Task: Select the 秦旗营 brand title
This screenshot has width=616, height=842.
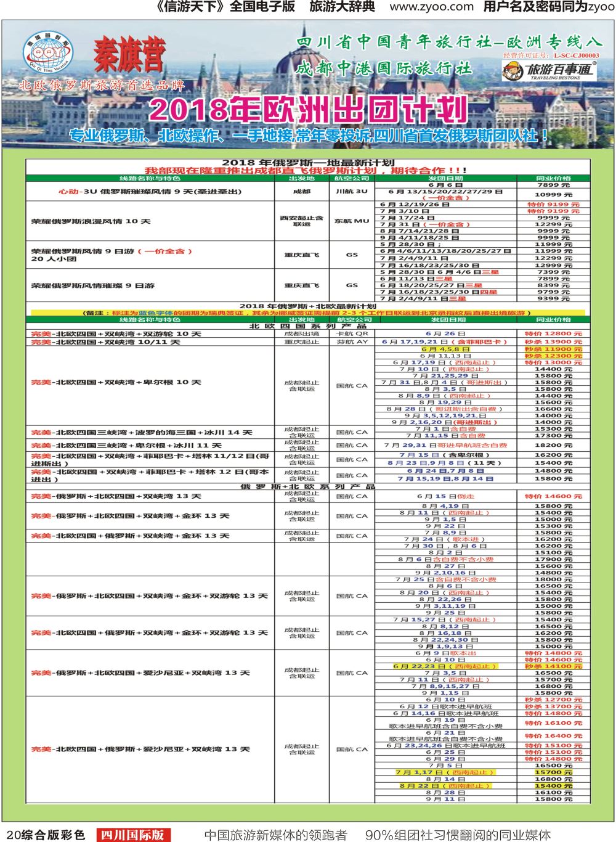Action: [x=129, y=55]
